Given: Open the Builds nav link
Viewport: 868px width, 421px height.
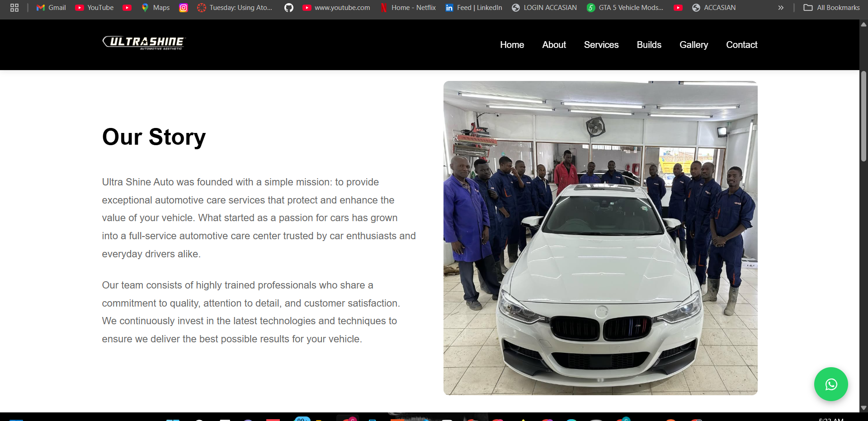Looking at the screenshot, I should coord(649,45).
